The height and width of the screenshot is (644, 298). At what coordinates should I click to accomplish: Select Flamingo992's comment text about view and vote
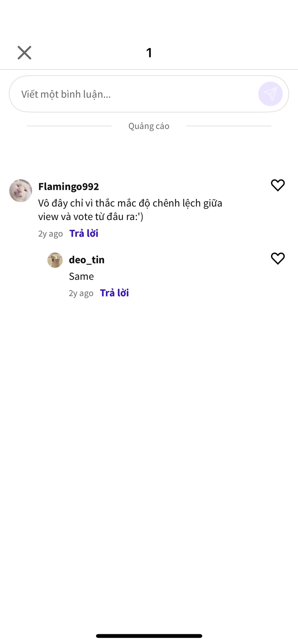(x=130, y=210)
